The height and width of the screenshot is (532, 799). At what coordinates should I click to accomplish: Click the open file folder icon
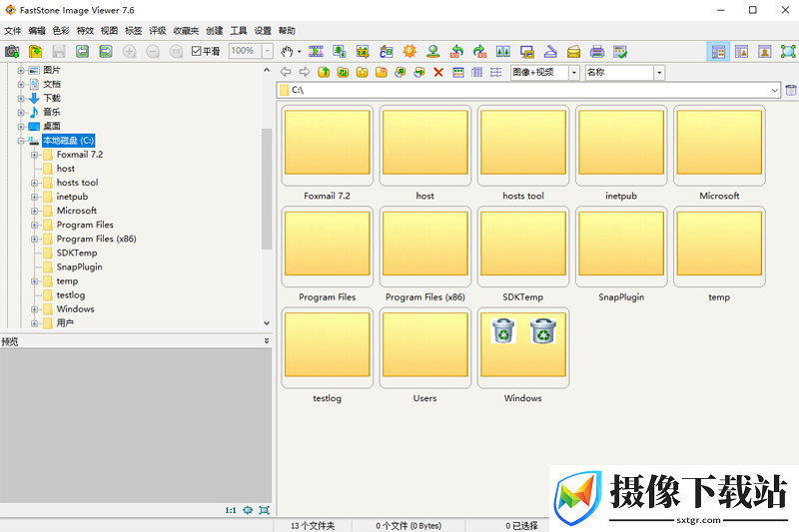(35, 52)
